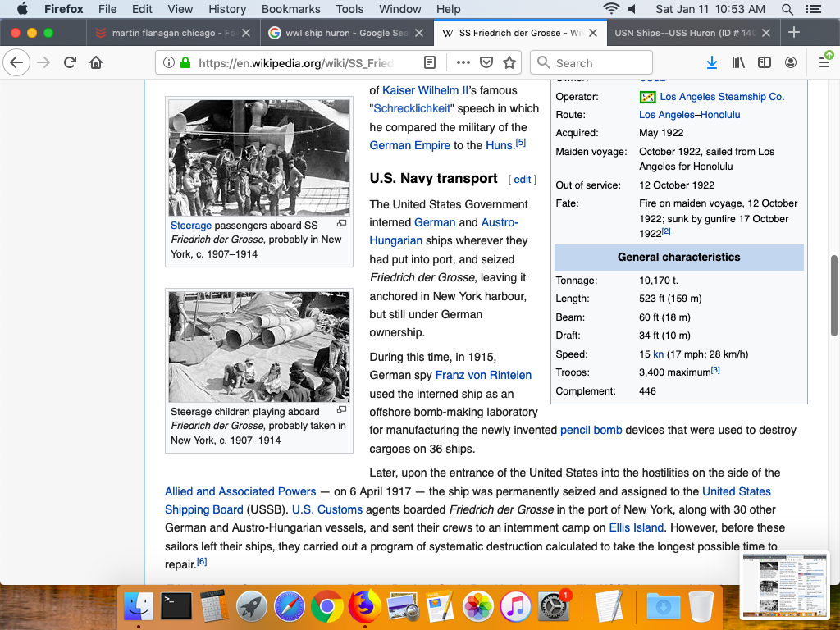Screen dimensions: 840x630
Task: Enlarge the steerage passengers photo caption icon
Action: (x=342, y=223)
